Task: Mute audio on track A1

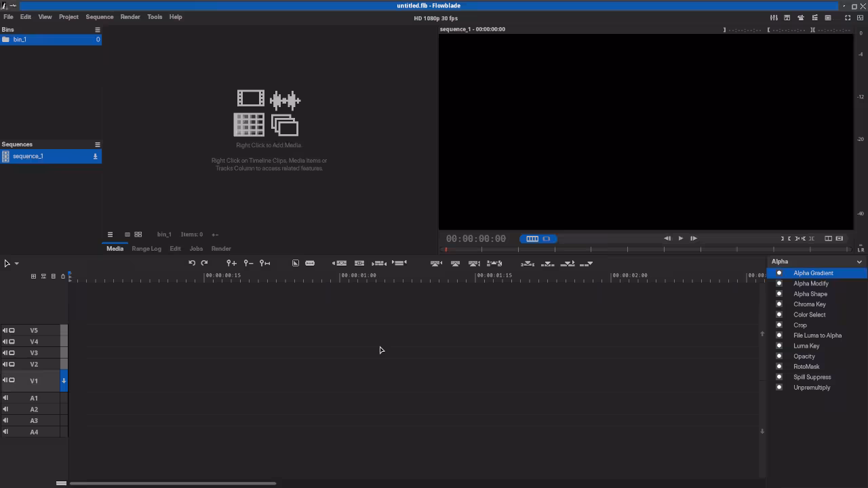Action: click(5, 398)
